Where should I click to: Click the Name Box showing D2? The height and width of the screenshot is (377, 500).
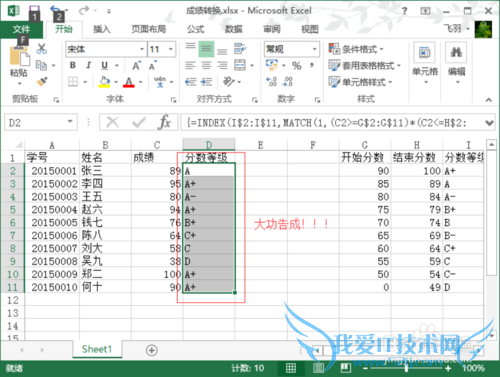tap(36, 122)
